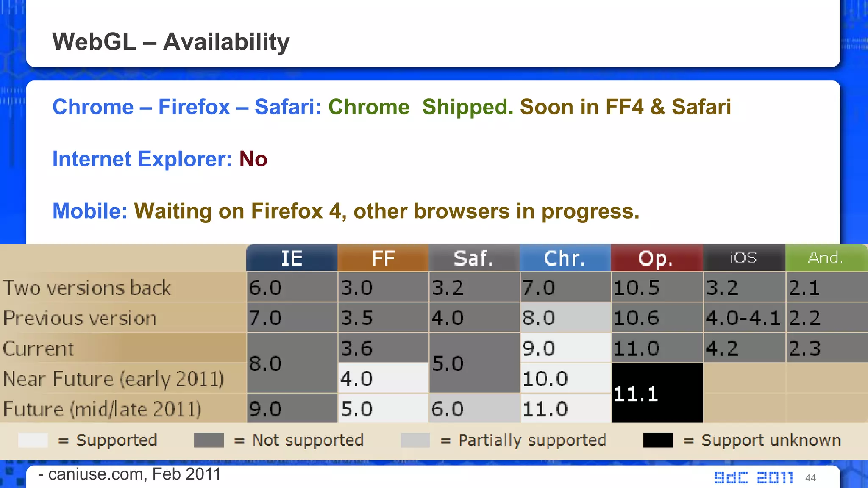Click the white Supported legend swatch
The width and height of the screenshot is (868, 488).
pyautogui.click(x=33, y=440)
